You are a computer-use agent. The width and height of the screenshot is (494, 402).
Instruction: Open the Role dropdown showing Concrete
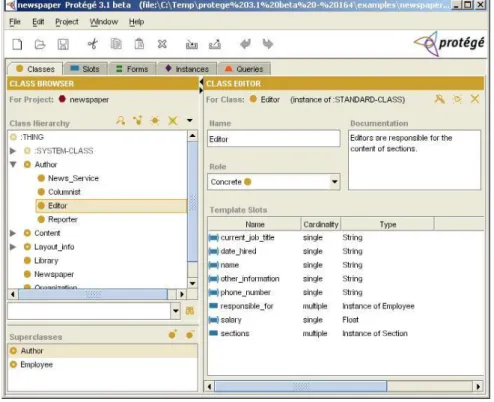(x=334, y=182)
